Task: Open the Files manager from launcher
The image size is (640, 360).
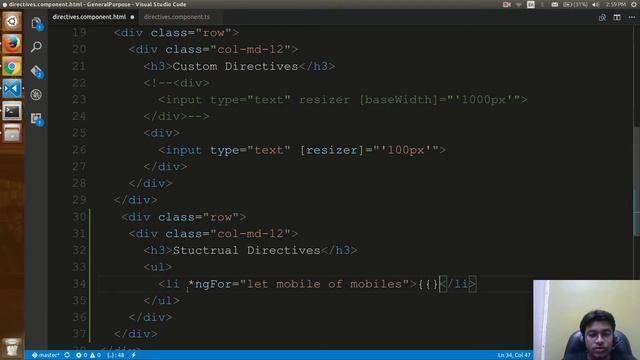Action: pos(12,133)
